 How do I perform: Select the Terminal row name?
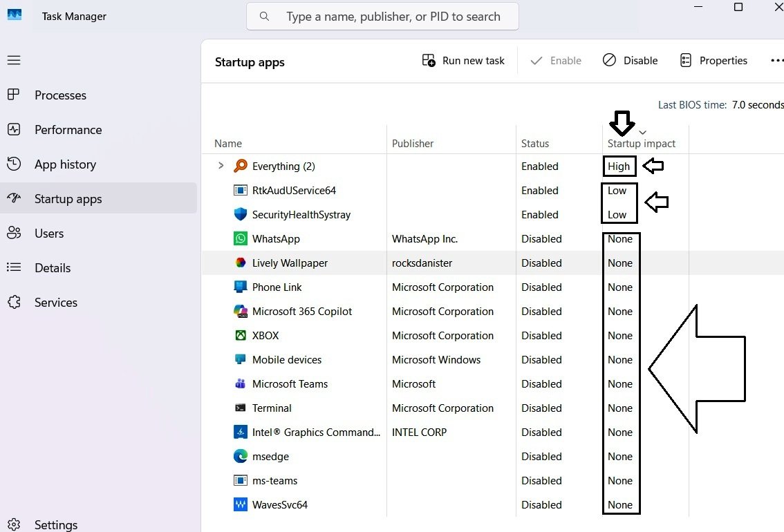(x=272, y=408)
